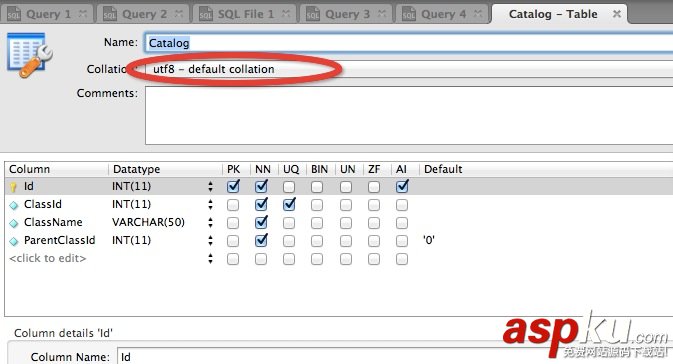Screen dimensions: 673x364
Task: Check PK for the ClassId column
Action: pyautogui.click(x=233, y=205)
